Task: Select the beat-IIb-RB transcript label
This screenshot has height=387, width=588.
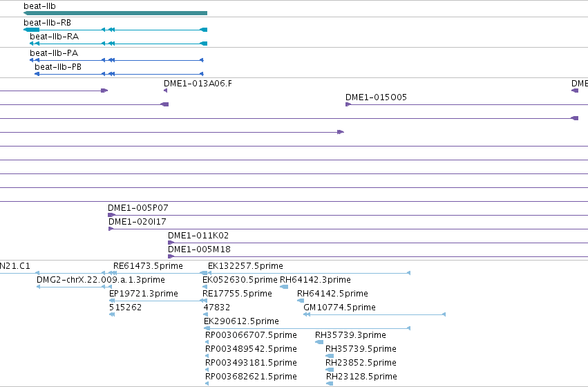Action: point(47,23)
